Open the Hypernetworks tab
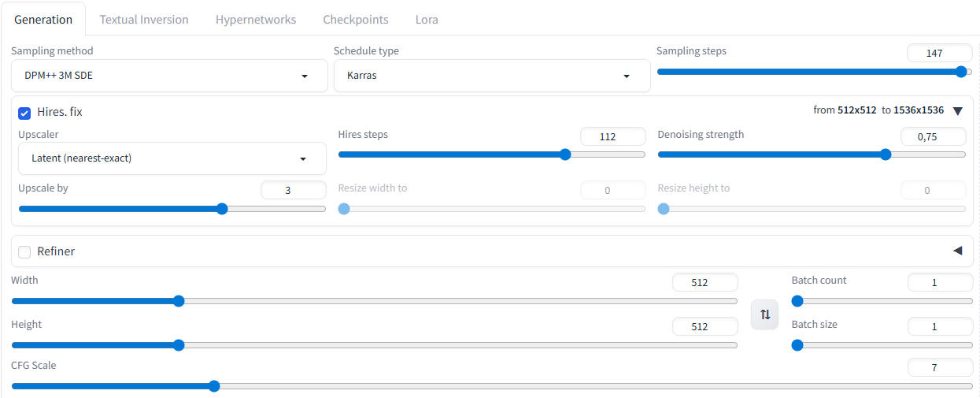 [x=256, y=20]
